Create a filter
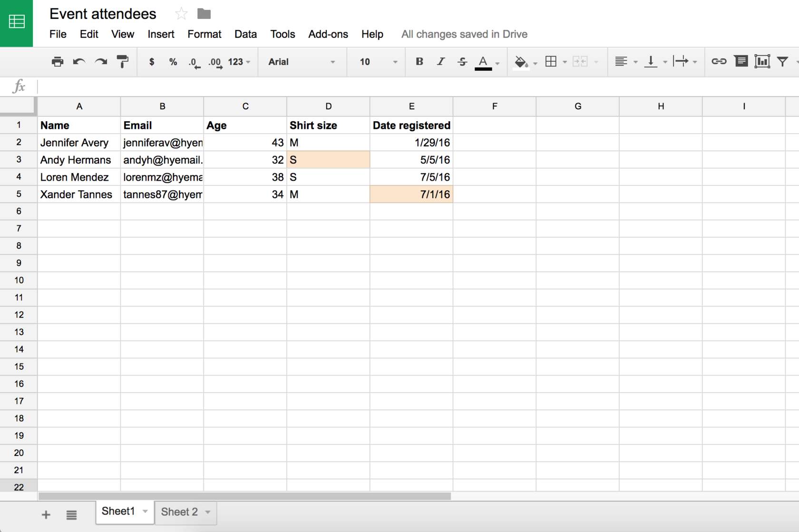The height and width of the screenshot is (532, 799). (783, 61)
